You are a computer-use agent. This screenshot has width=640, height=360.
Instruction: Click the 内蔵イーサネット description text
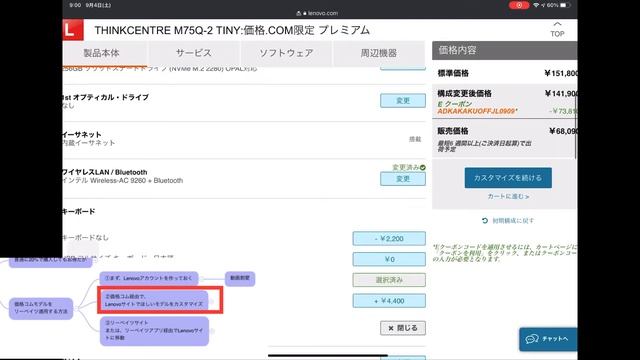click(89, 143)
